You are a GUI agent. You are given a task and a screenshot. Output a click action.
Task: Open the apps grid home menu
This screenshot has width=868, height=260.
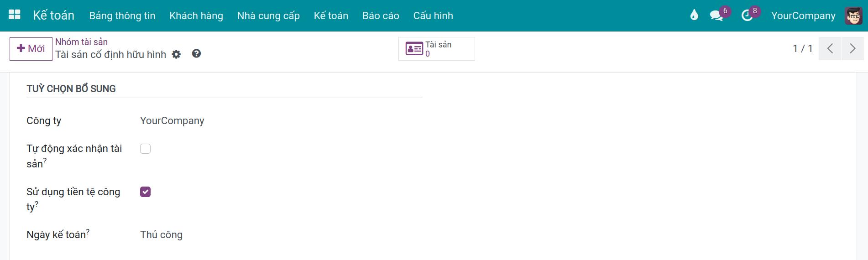click(15, 15)
